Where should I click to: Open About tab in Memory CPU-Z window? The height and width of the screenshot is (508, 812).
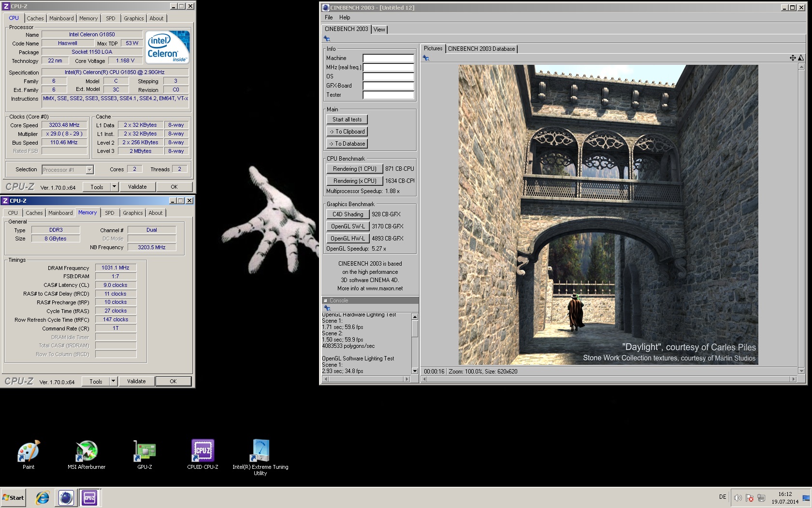pos(156,213)
